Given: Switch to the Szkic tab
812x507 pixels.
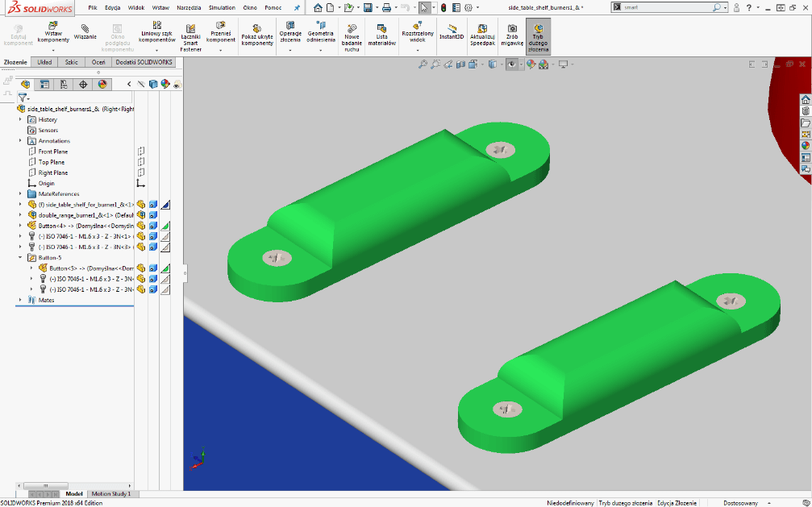Looking at the screenshot, I should (x=72, y=61).
